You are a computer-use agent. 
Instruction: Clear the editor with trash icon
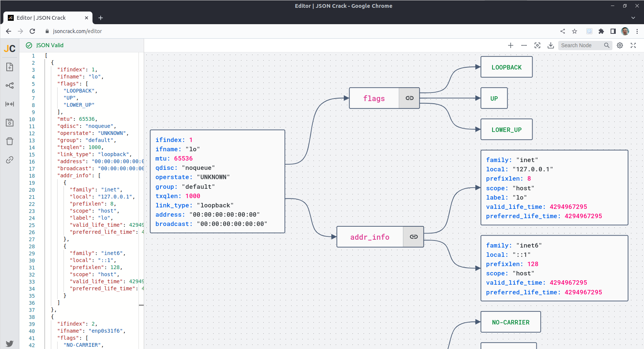click(x=10, y=141)
